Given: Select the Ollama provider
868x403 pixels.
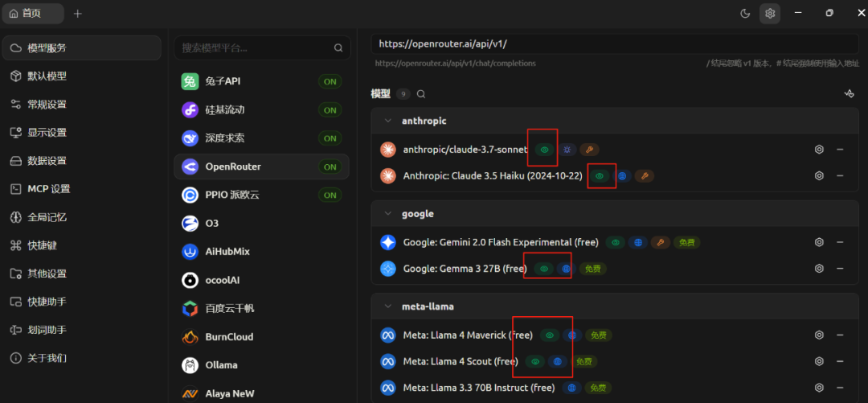Looking at the screenshot, I should point(261,365).
